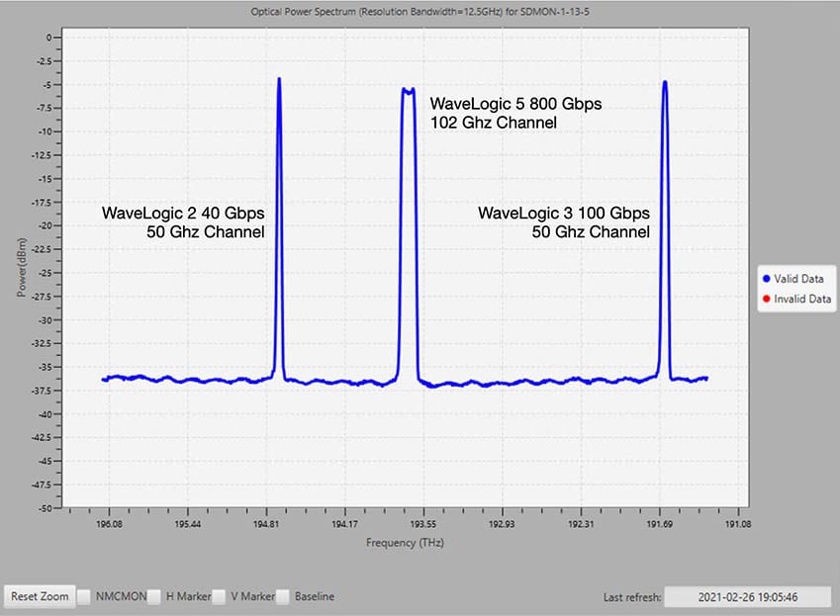Click the 193.55 frequency tick label

tap(423, 524)
